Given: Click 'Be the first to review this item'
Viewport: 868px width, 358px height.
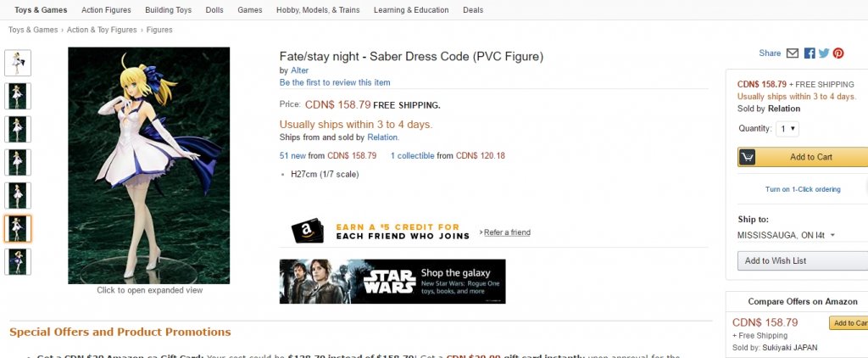Looking at the screenshot, I should (335, 82).
